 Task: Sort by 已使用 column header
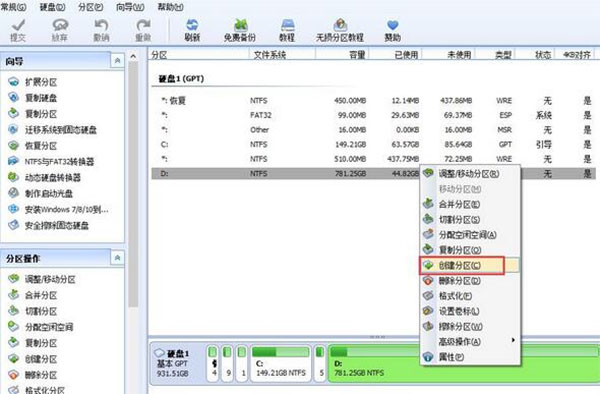click(x=395, y=55)
